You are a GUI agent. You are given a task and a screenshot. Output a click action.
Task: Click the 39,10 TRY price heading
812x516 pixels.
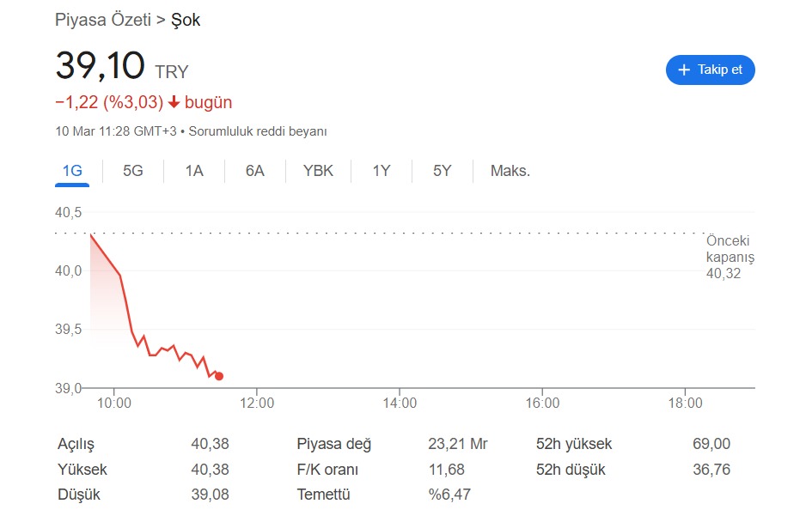[121, 68]
